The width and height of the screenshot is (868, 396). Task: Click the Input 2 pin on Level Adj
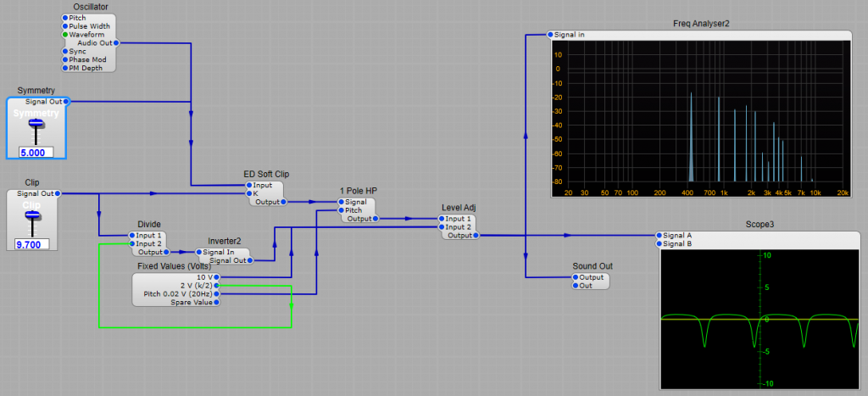(x=441, y=227)
